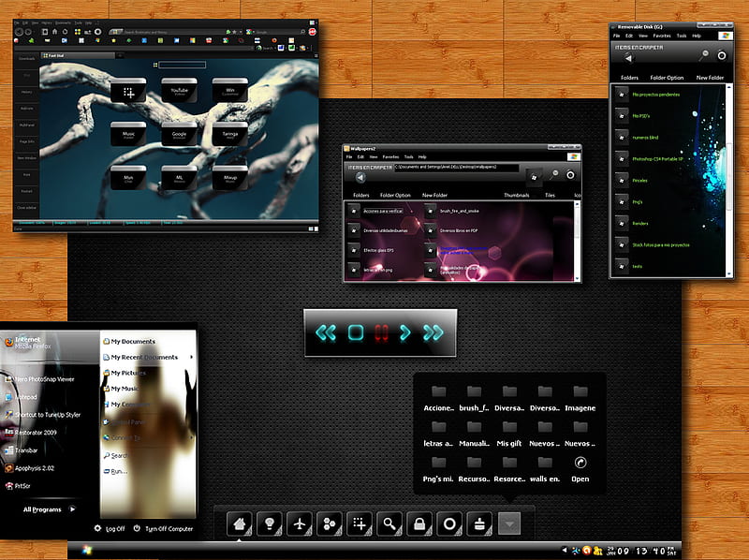Open the airplane dock icon
This screenshot has height=560, width=749.
[x=300, y=524]
